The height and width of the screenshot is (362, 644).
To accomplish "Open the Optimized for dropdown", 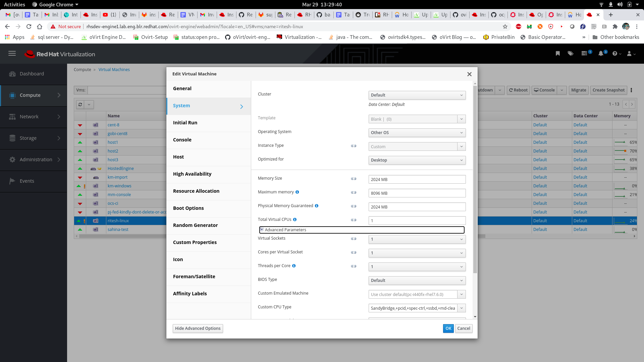I will click(x=417, y=160).
